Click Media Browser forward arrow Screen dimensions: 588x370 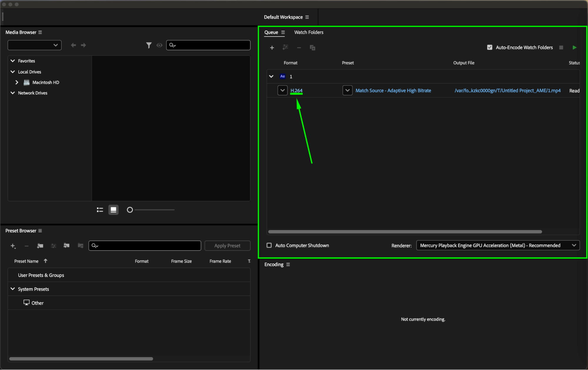pyautogui.click(x=84, y=45)
